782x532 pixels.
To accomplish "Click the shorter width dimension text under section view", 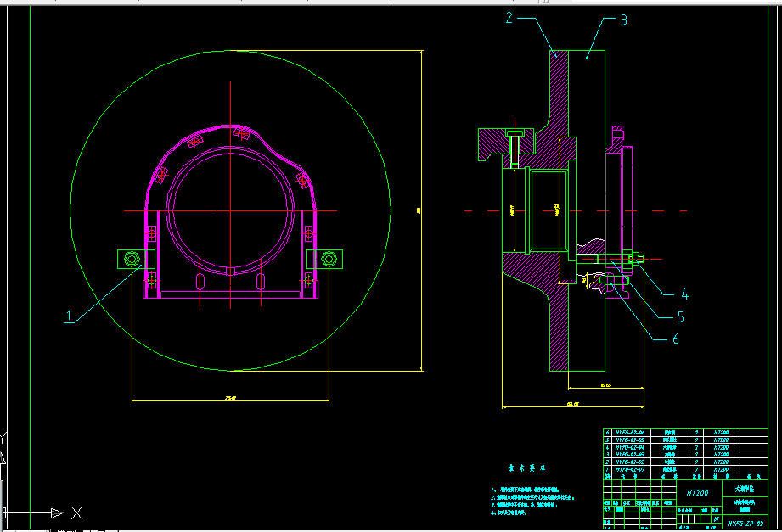I will click(x=606, y=385).
